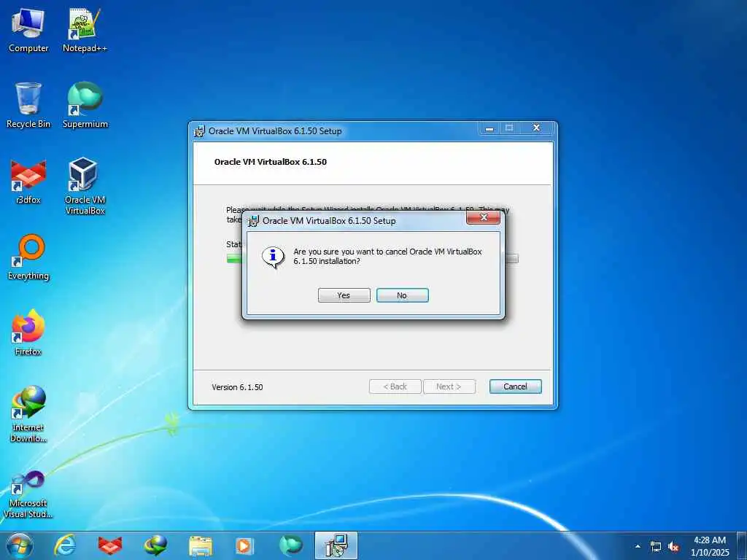
Task: Click installer icon in the dialog title bar
Action: point(253,221)
